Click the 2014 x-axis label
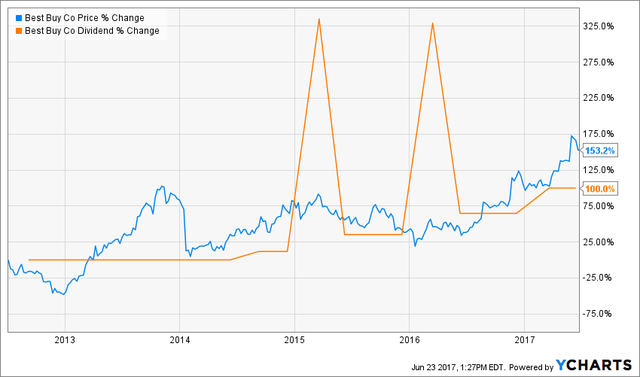 point(180,340)
